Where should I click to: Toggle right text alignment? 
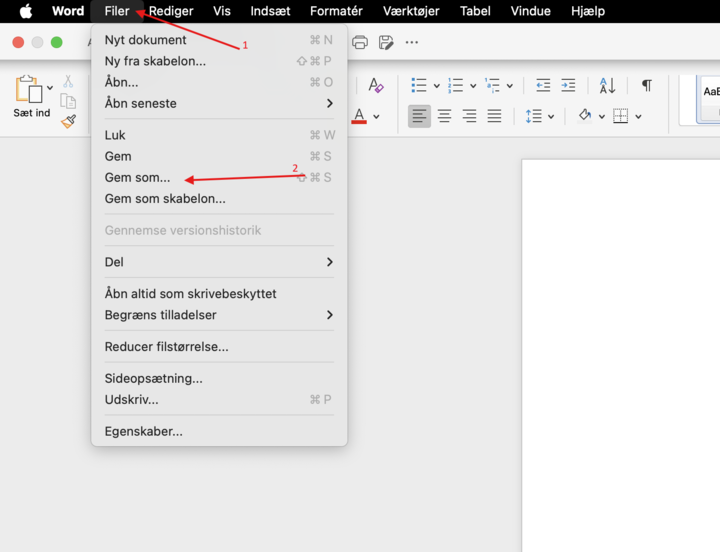[469, 116]
